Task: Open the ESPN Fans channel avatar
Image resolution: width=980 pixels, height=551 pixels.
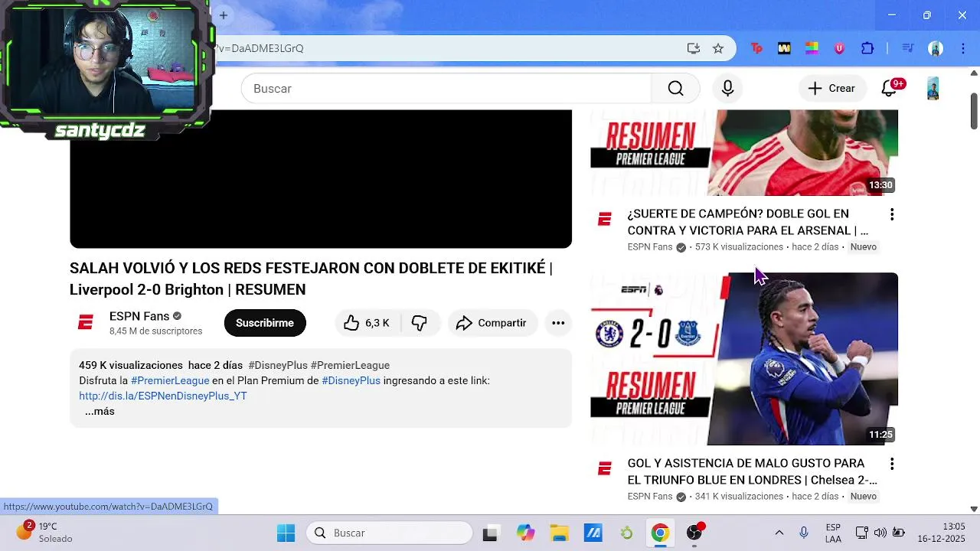Action: coord(85,323)
